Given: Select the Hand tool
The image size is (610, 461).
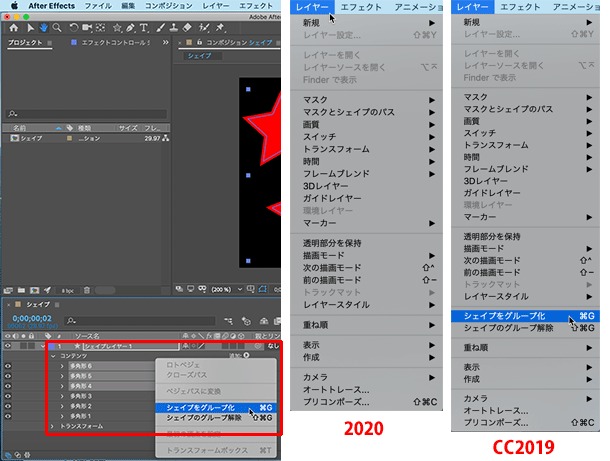Looking at the screenshot, I should click(43, 28).
